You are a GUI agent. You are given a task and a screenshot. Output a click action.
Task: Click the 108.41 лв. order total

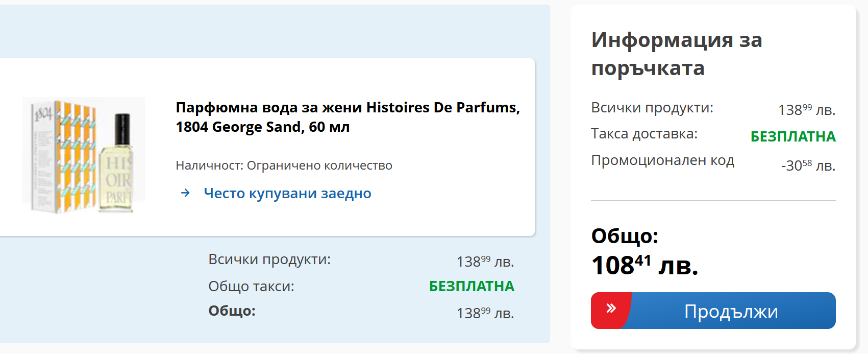644,265
